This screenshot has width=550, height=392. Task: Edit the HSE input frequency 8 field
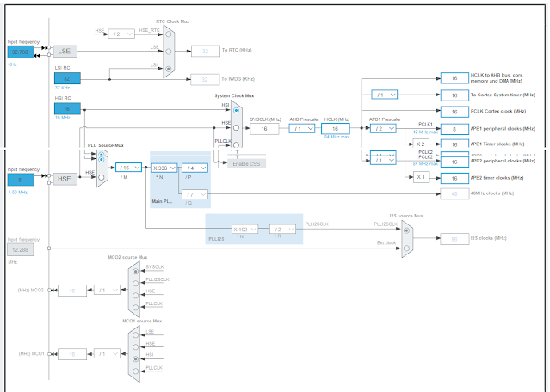21,180
